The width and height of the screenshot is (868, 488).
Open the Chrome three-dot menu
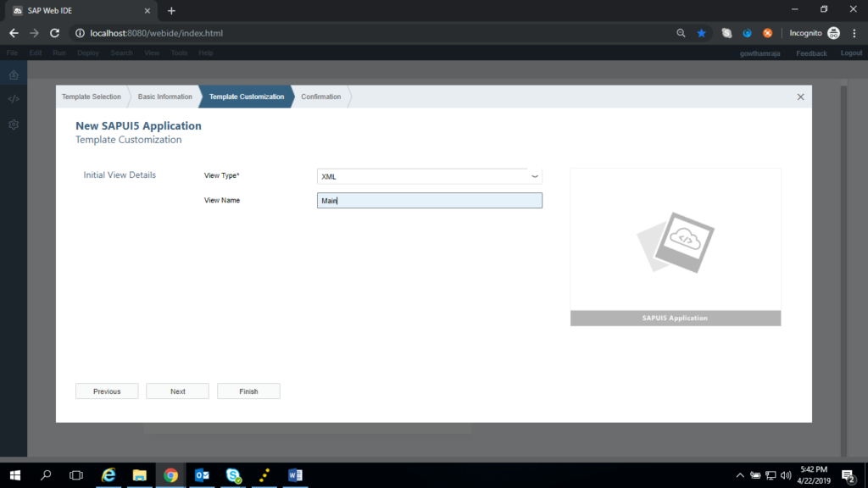pyautogui.click(x=854, y=33)
